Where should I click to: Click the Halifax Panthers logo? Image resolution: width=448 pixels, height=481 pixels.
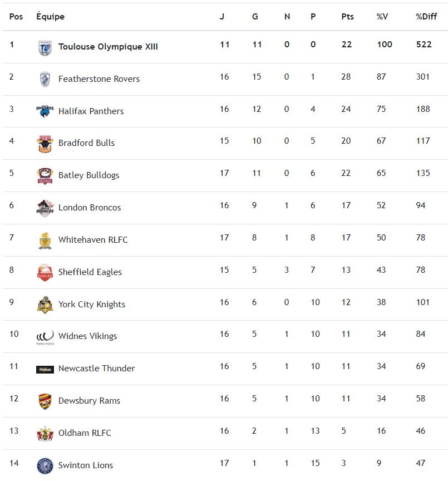(x=45, y=111)
